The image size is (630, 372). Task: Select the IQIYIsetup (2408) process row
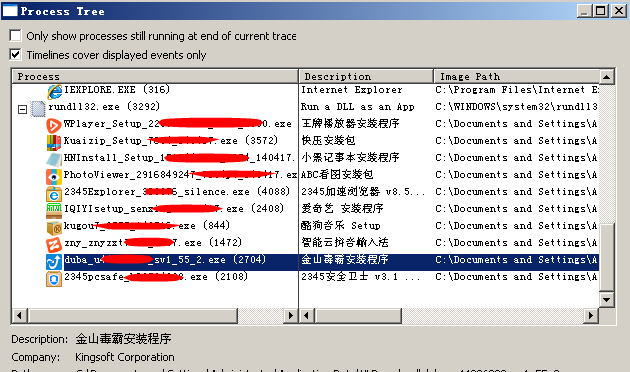point(174,208)
